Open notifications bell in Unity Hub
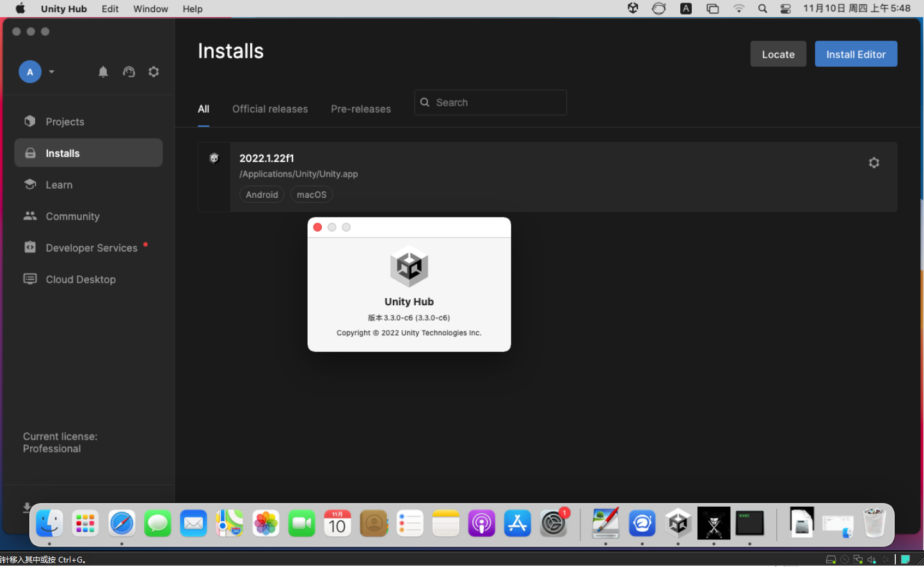 [103, 72]
